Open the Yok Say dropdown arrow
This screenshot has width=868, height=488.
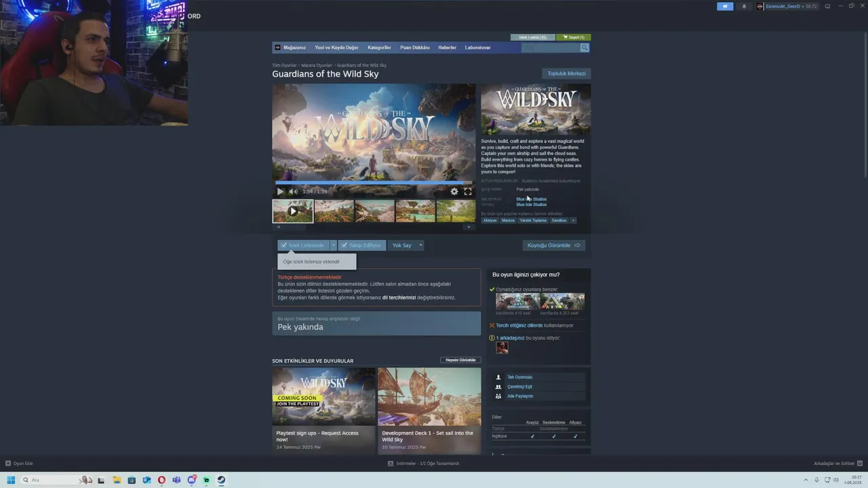(x=420, y=245)
